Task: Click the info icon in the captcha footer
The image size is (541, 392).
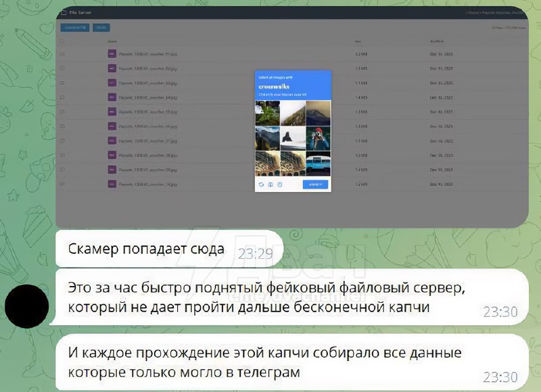Action: pyautogui.click(x=279, y=184)
